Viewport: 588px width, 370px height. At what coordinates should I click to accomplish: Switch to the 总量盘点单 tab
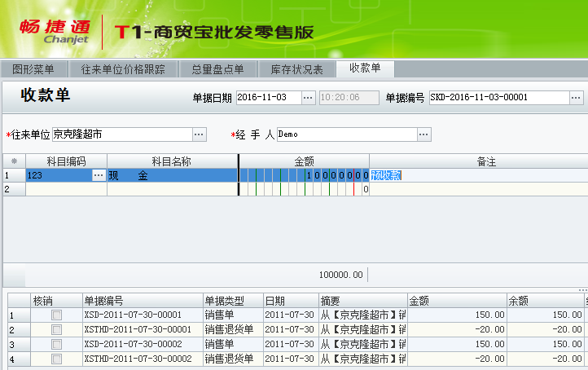point(217,69)
